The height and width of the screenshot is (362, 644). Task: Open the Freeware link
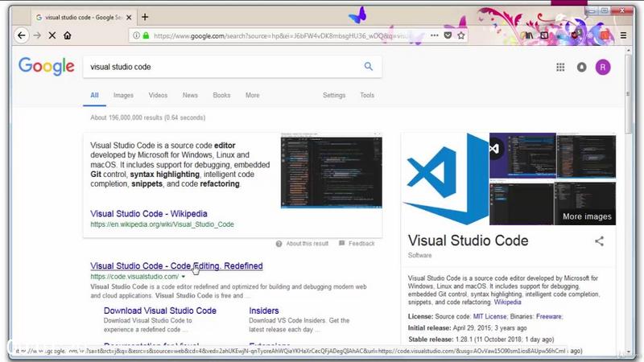[x=549, y=316]
